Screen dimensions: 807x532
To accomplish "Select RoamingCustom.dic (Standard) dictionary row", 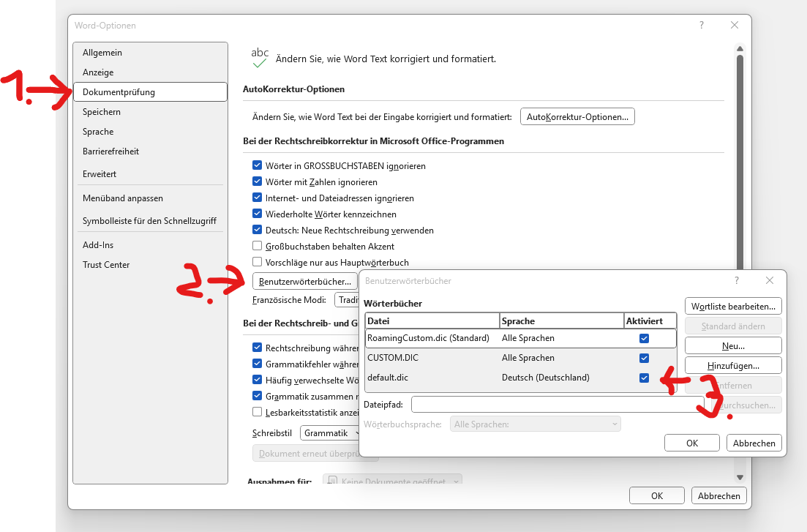I will [520, 338].
